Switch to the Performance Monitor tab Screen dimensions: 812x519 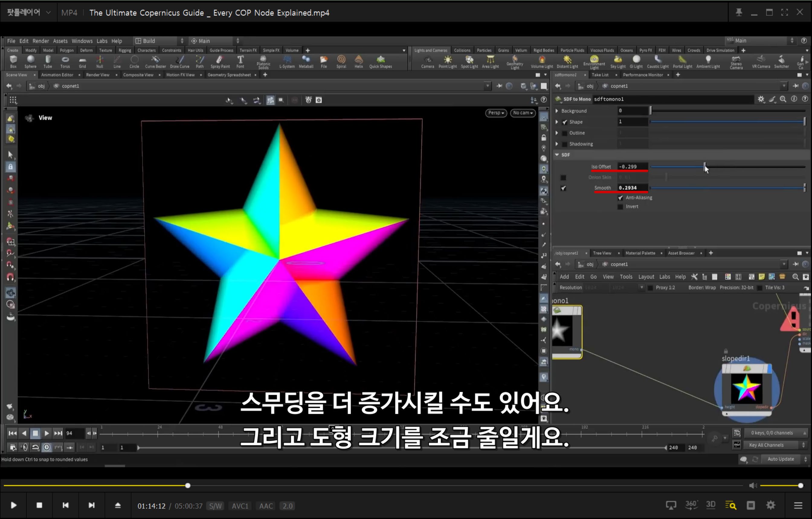(x=643, y=75)
